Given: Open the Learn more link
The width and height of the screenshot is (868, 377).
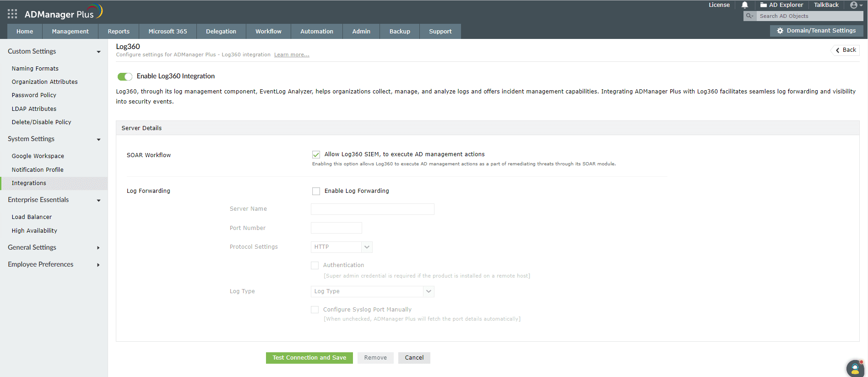Looking at the screenshot, I should pos(292,55).
